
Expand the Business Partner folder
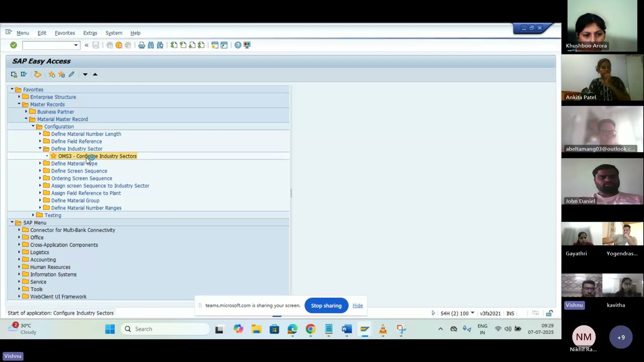tap(26, 112)
